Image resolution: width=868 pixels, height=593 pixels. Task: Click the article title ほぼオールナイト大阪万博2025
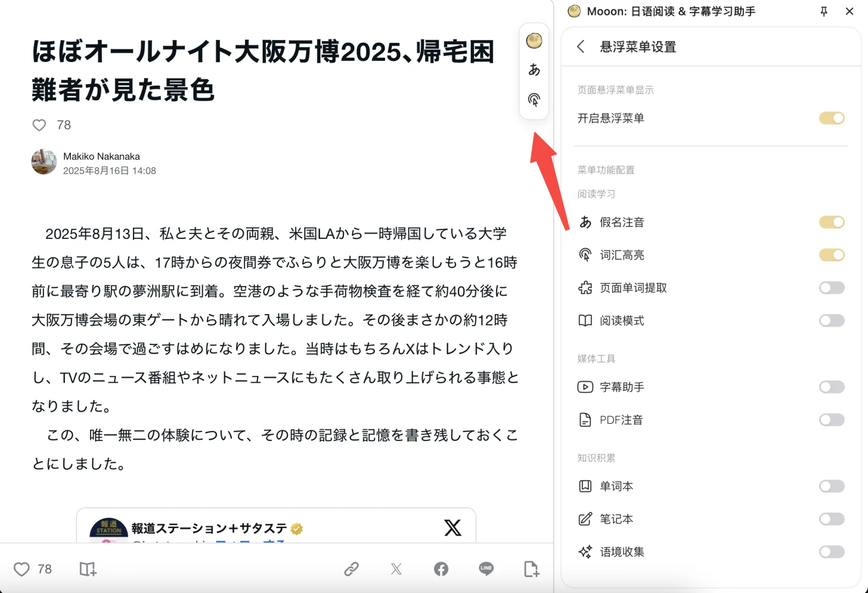[x=264, y=70]
